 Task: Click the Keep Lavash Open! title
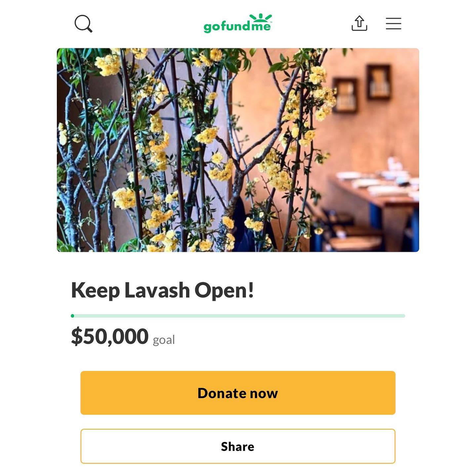[x=162, y=291]
